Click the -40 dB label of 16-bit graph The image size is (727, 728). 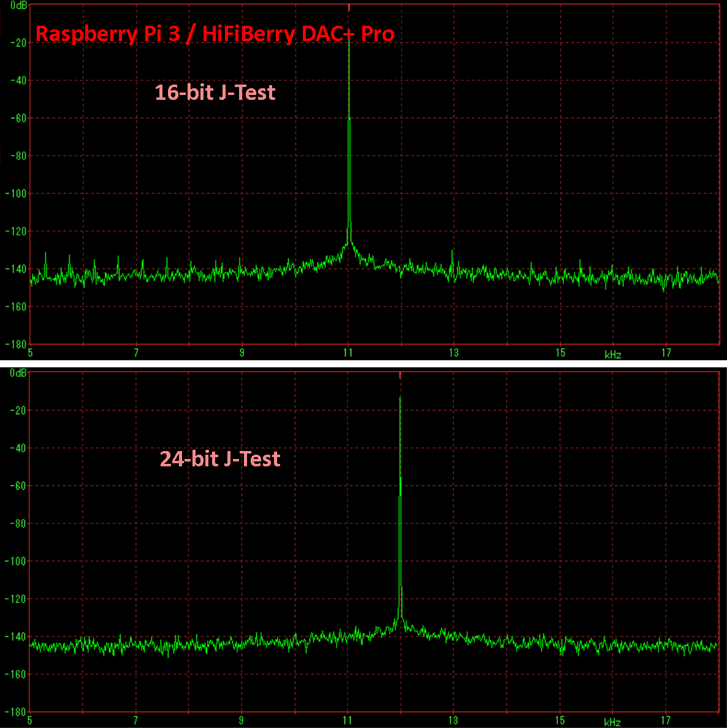tap(18, 80)
